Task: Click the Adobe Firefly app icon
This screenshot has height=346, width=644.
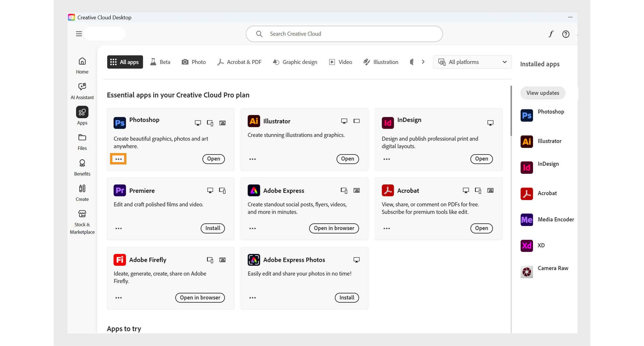Action: [120, 260]
